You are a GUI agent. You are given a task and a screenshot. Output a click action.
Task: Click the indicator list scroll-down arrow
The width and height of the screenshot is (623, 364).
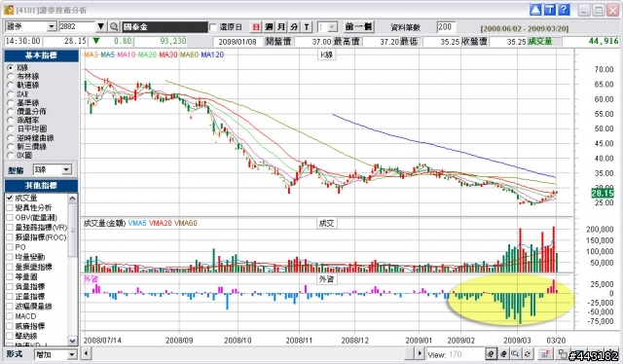(x=72, y=341)
